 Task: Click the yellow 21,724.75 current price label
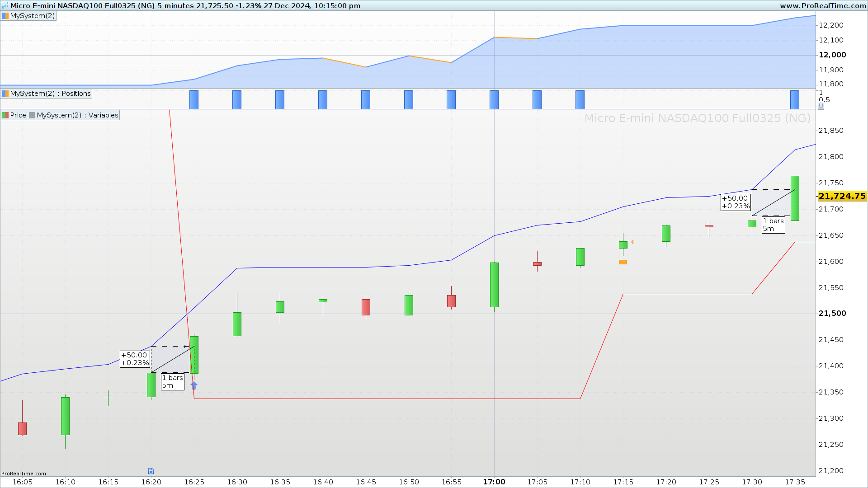pyautogui.click(x=842, y=196)
